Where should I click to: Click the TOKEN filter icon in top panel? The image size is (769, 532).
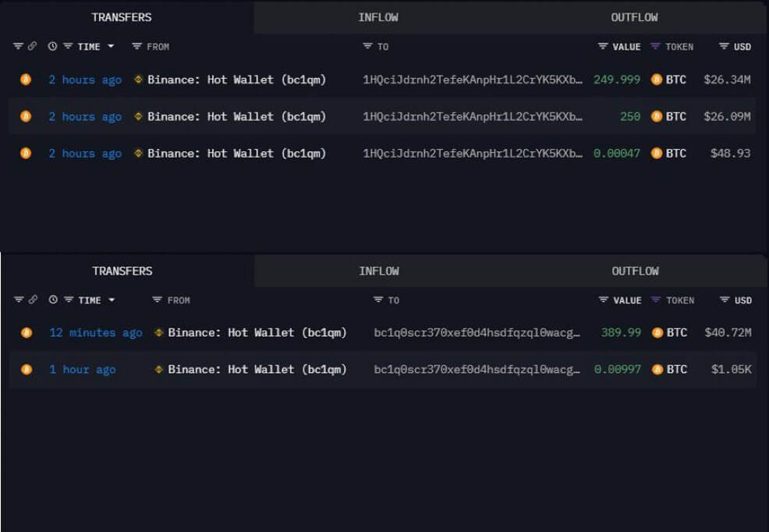[x=655, y=46]
